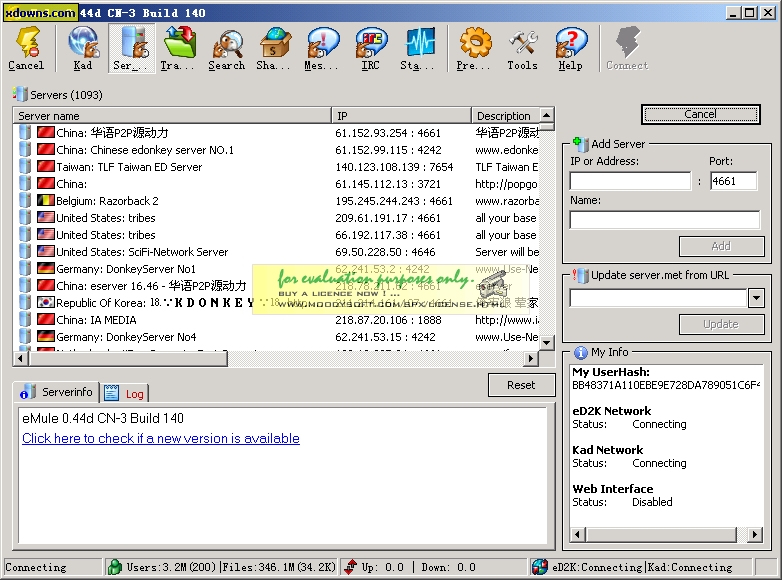782x580 pixels.
Task: Click My Info panel scroll right arrow
Action: (755, 535)
